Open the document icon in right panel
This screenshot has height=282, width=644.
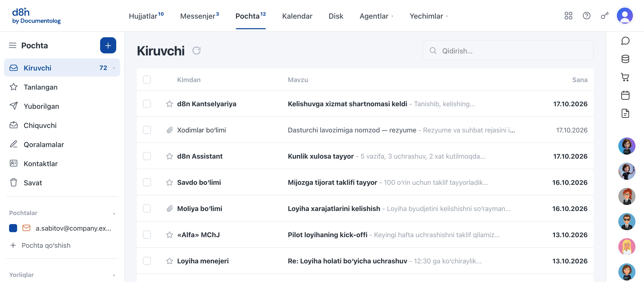[625, 113]
